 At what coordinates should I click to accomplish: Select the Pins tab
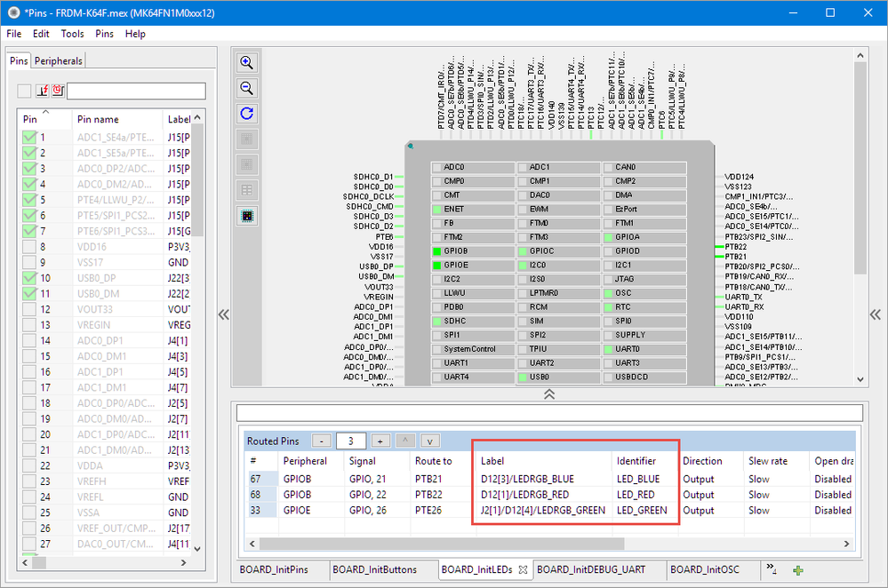pos(19,60)
